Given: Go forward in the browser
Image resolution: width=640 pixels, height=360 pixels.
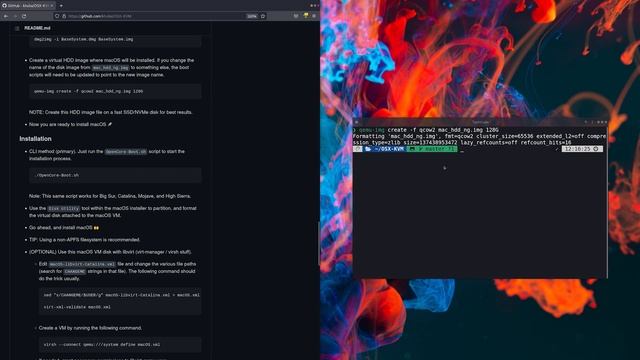Looking at the screenshot, I should pos(15,16).
